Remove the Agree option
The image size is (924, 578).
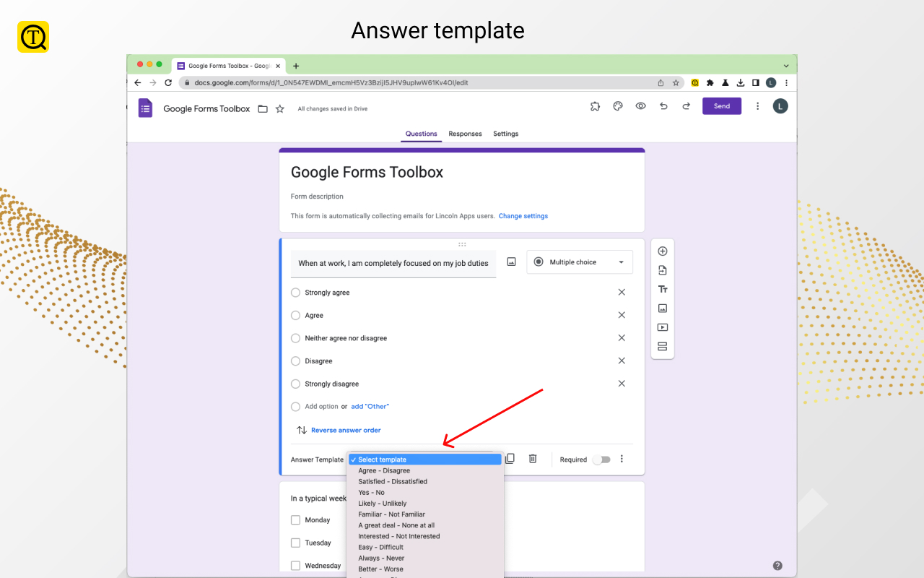[x=622, y=315]
